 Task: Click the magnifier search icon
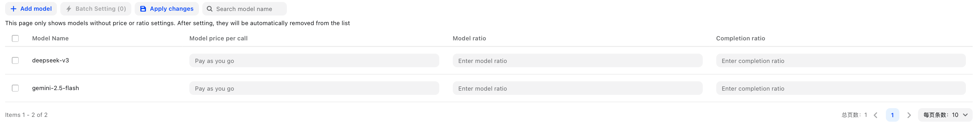pos(210,9)
